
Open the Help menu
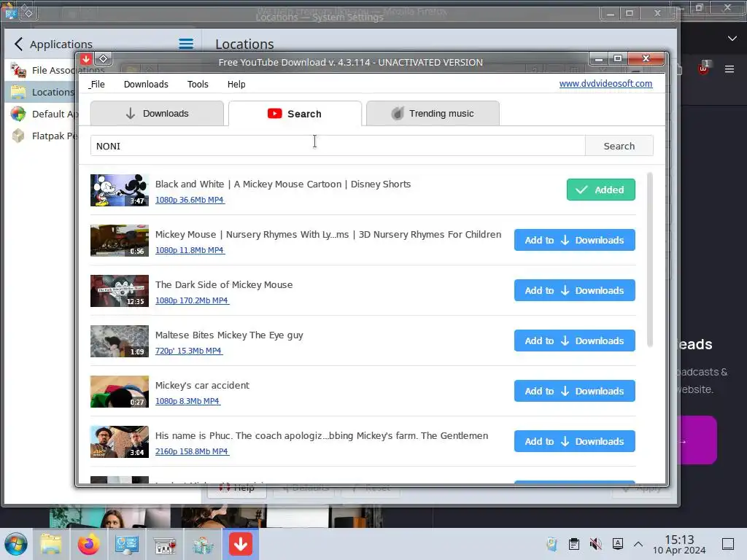[x=236, y=85]
